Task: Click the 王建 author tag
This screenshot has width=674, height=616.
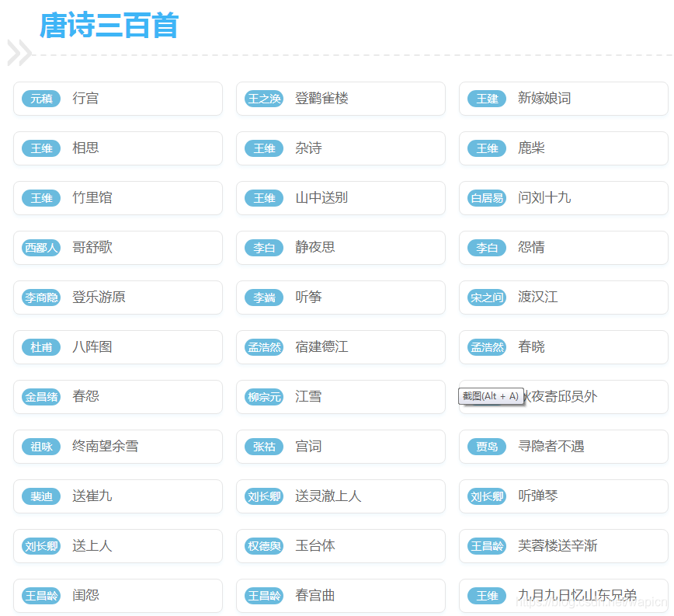Action: point(487,99)
